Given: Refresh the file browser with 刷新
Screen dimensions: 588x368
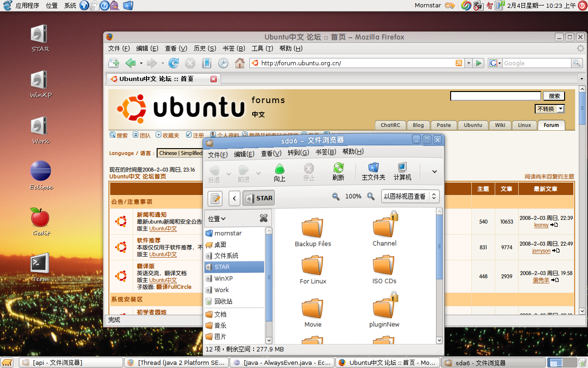Looking at the screenshot, I should pyautogui.click(x=338, y=172).
